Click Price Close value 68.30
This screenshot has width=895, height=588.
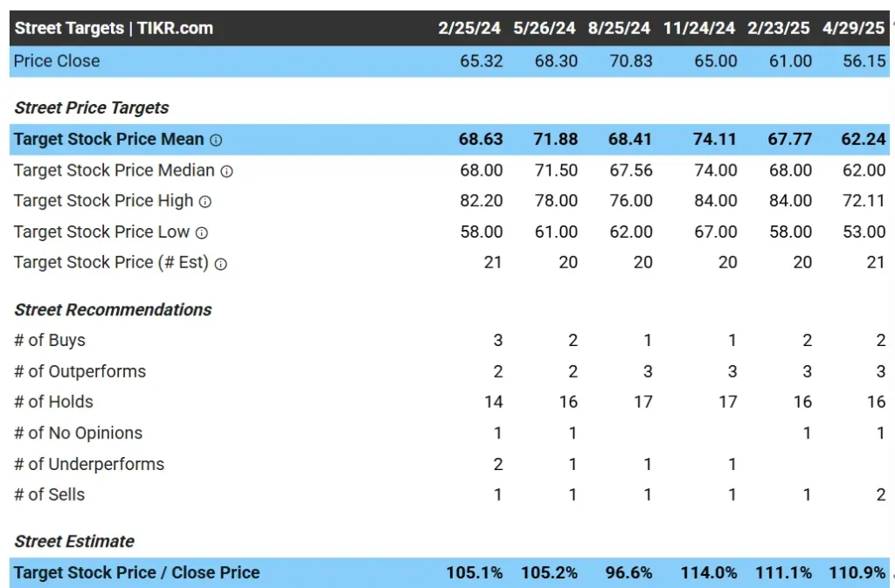click(x=556, y=61)
